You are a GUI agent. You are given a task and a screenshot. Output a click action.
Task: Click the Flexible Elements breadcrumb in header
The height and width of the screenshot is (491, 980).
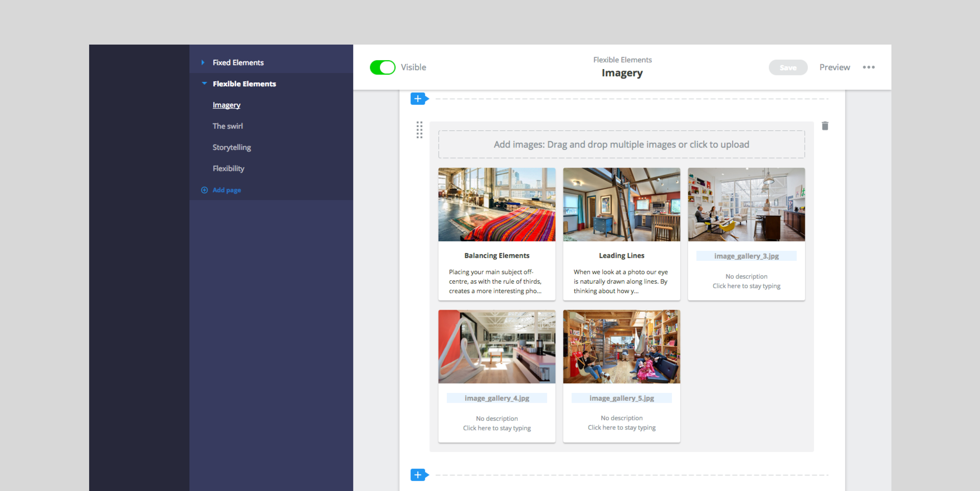pos(622,60)
